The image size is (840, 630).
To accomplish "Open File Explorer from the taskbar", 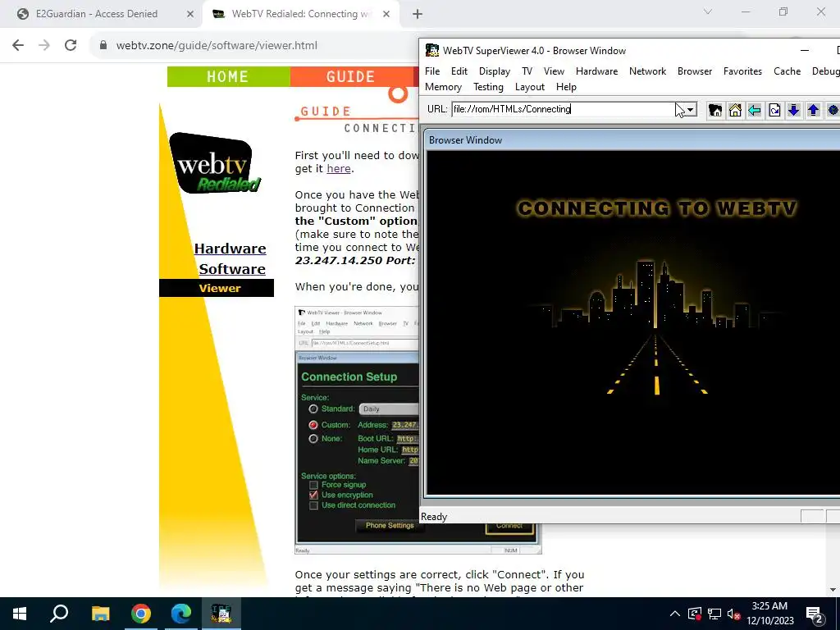I will (x=100, y=614).
